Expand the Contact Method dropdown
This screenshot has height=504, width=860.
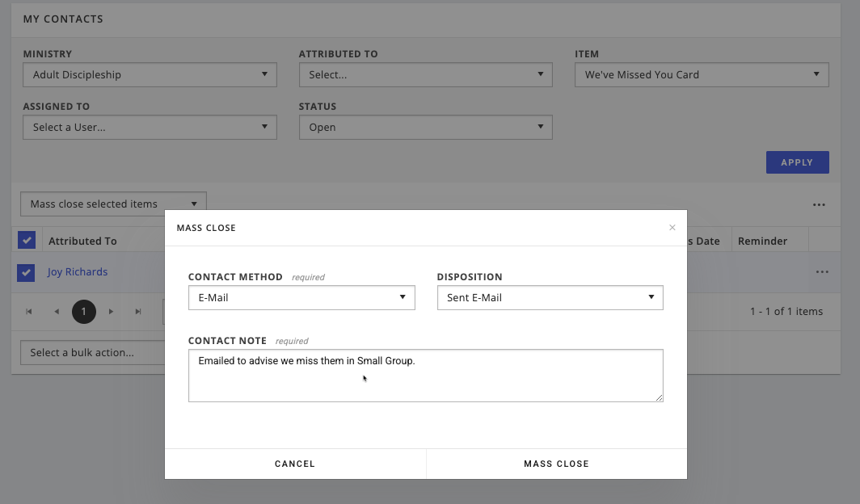301,297
